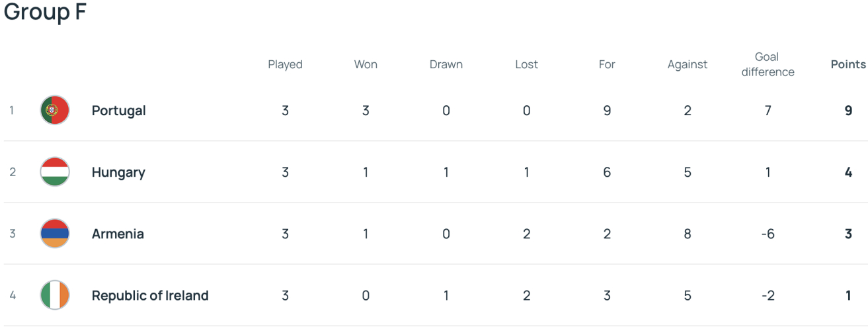The image size is (868, 331).
Task: Click the Armenia flag icon
Action: point(55,234)
